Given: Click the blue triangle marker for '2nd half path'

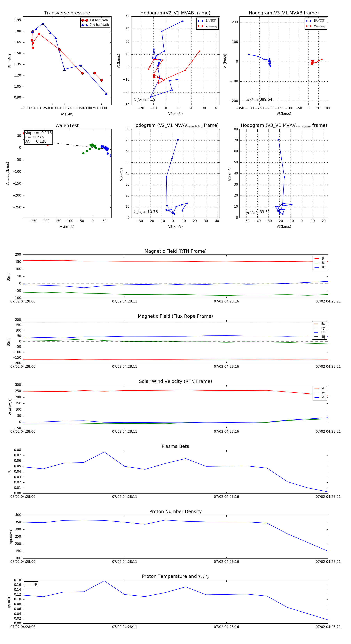Looking at the screenshot, I should click(85, 25).
